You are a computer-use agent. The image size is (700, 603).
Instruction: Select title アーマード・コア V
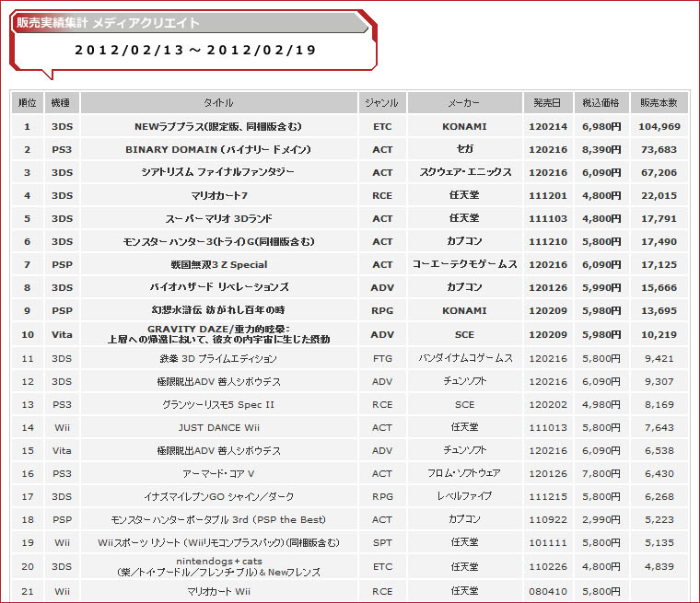pos(219,473)
